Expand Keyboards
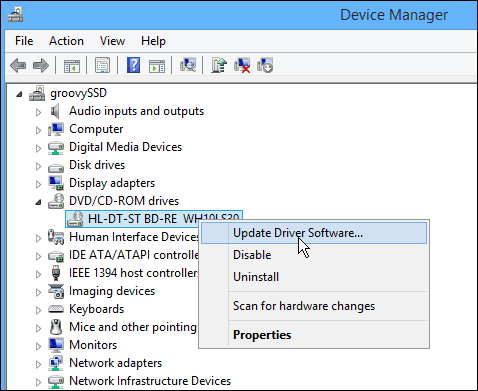The width and height of the screenshot is (478, 391). pos(38,310)
